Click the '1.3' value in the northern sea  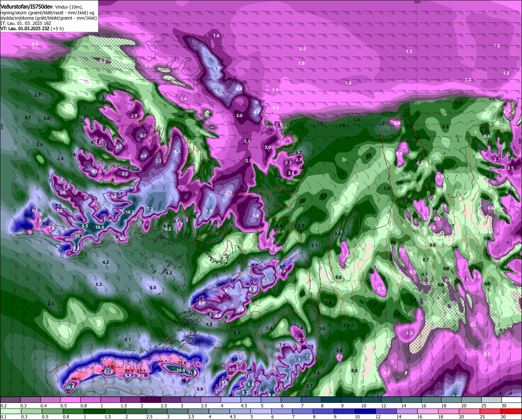[409, 51]
